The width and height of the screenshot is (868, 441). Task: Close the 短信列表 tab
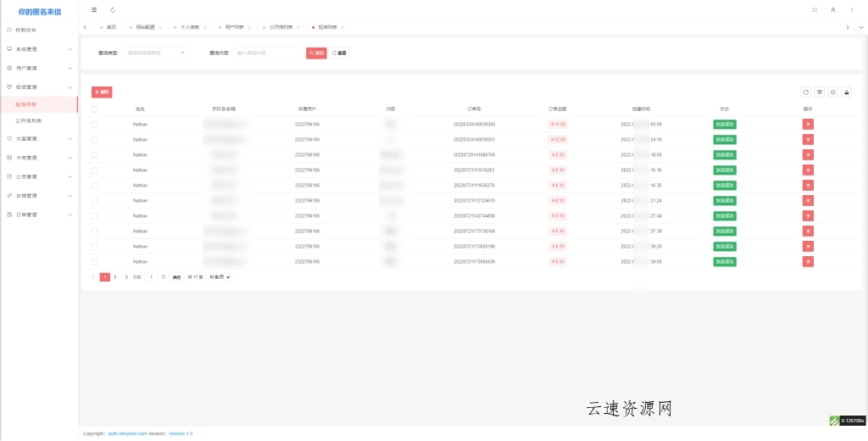point(342,27)
